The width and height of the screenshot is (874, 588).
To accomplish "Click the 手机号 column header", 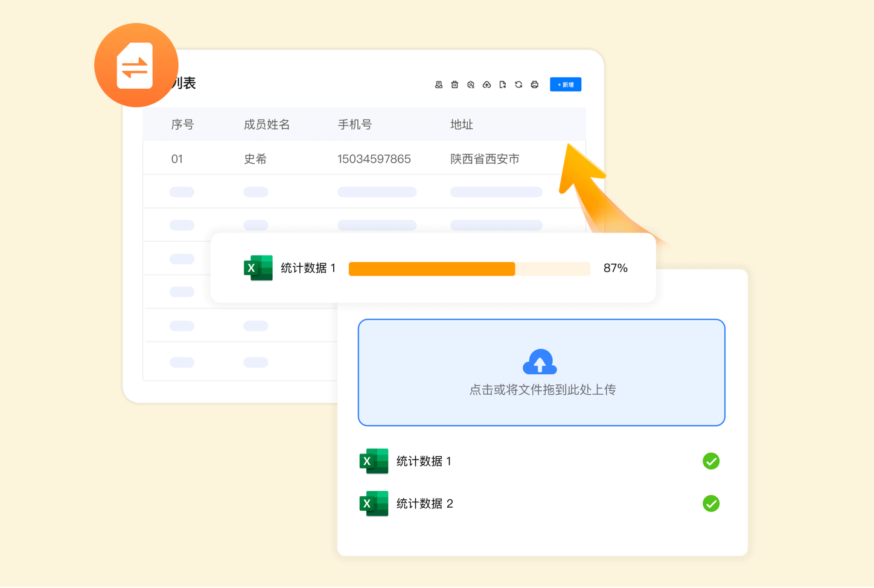I will tap(354, 125).
